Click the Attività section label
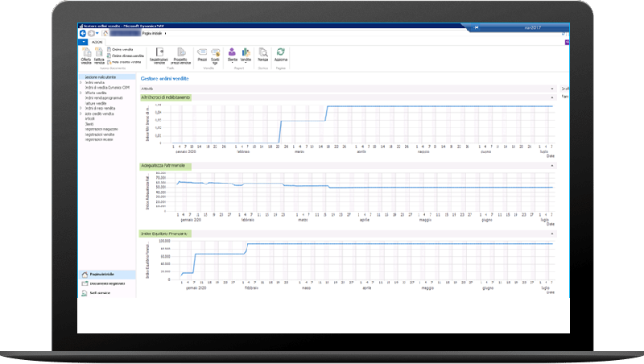Image resolution: width=644 pixels, height=364 pixels. pos(147,89)
